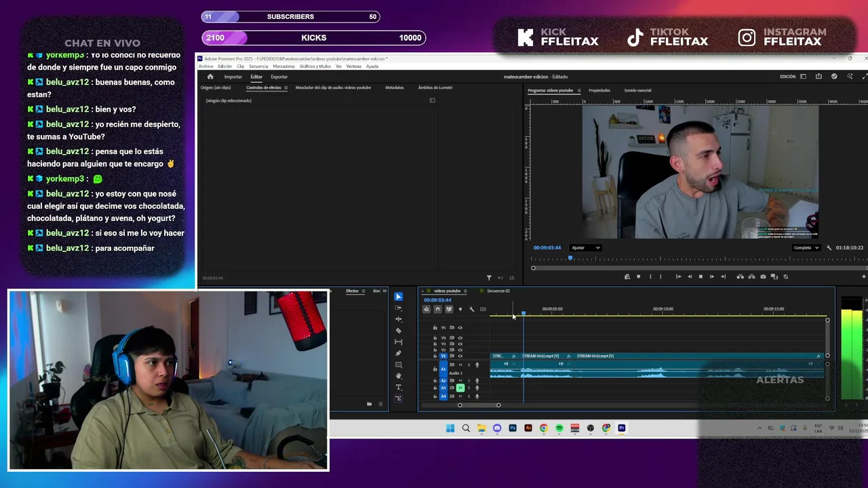868x488 pixels.
Task: Open Windows Start menu on taskbar
Action: coord(450,428)
